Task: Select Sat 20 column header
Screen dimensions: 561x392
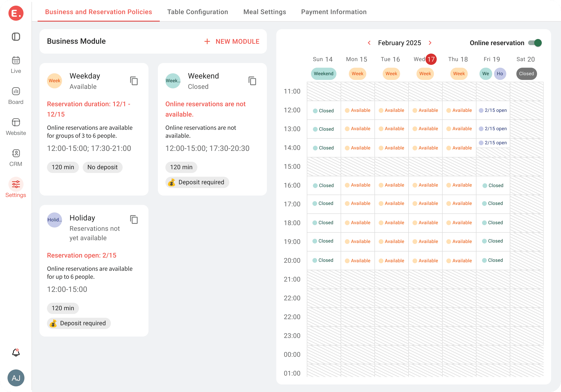Action: (526, 59)
